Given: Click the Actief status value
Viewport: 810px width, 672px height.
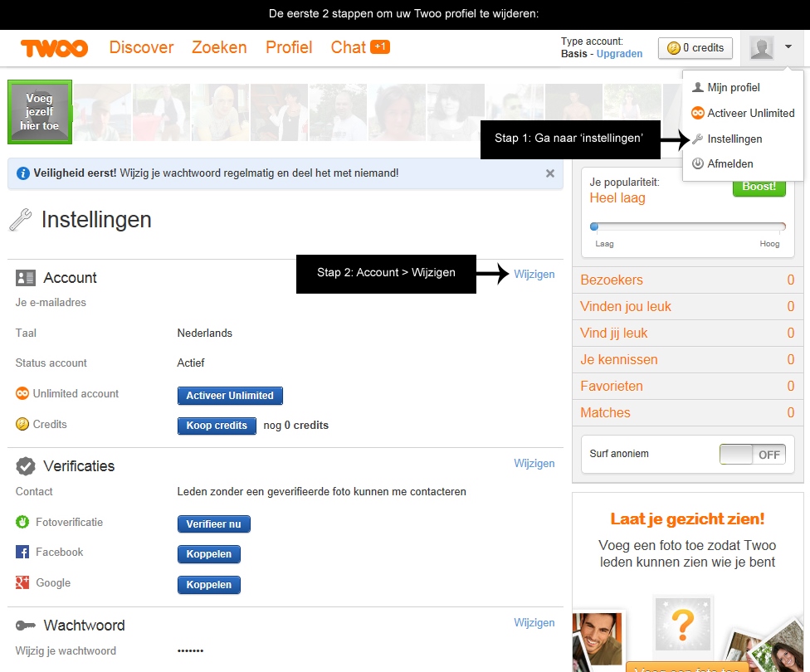Looking at the screenshot, I should click(191, 363).
